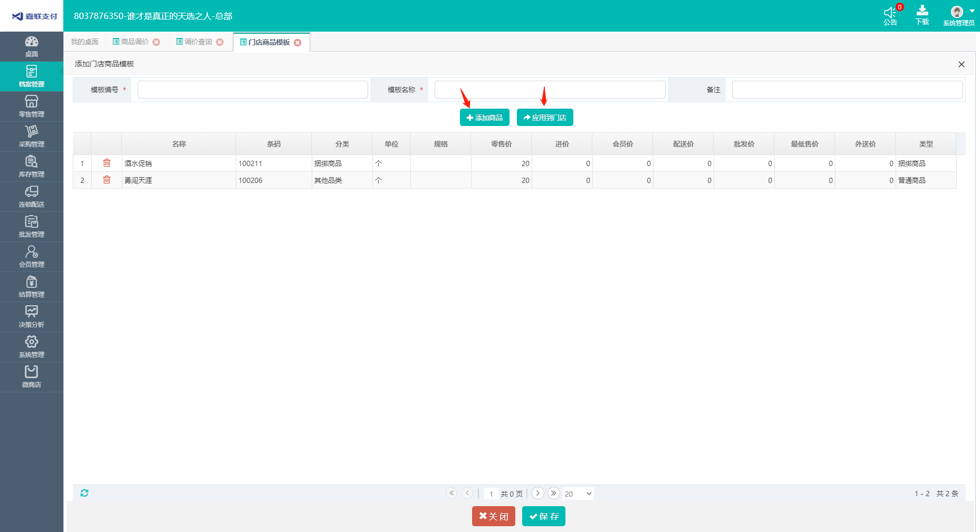Image resolution: width=980 pixels, height=532 pixels.
Task: Click the 配送价 column header
Action: 683,144
